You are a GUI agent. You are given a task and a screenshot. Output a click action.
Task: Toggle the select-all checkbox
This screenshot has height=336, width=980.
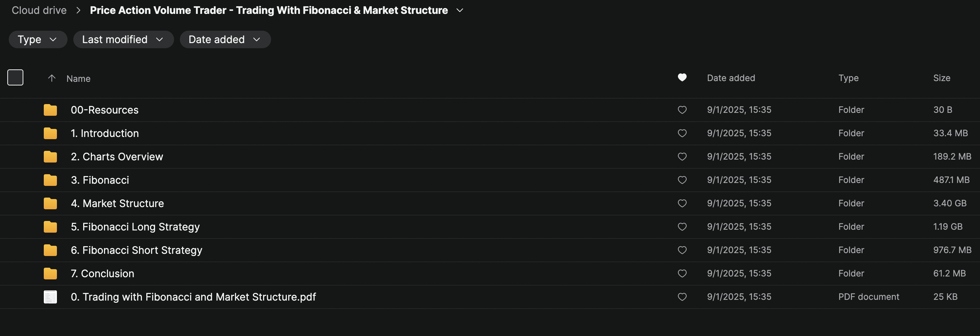(15, 77)
